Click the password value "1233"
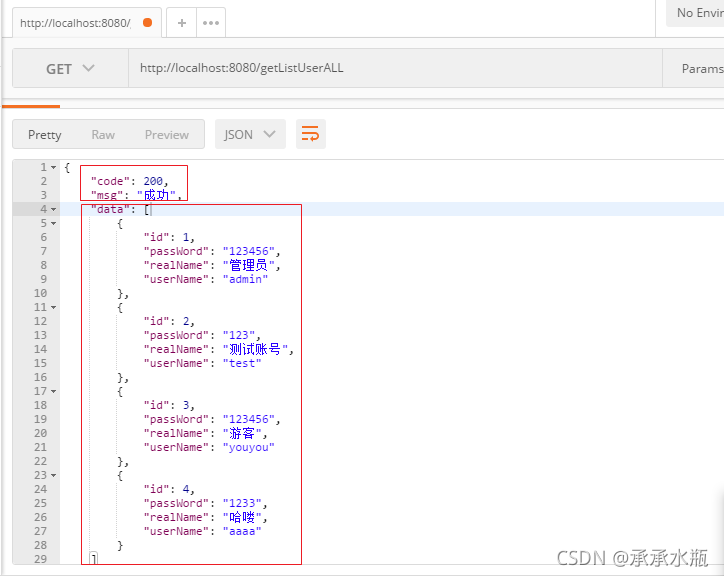The width and height of the screenshot is (724, 576). pyautogui.click(x=242, y=503)
